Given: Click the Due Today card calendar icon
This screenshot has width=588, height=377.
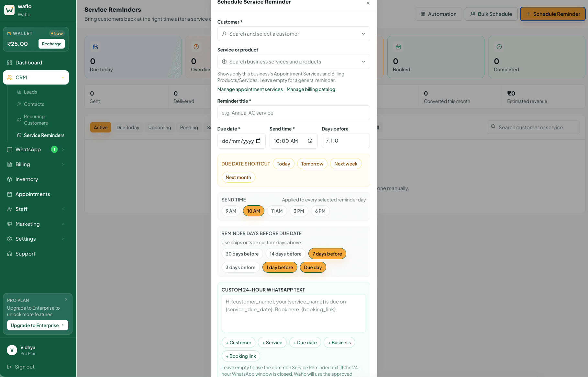Looking at the screenshot, I should point(95,47).
